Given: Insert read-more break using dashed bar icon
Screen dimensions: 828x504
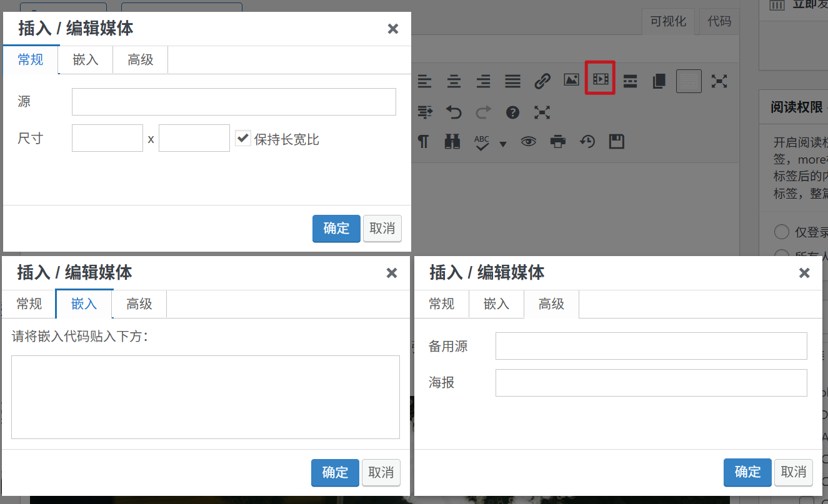Looking at the screenshot, I should tap(630, 81).
